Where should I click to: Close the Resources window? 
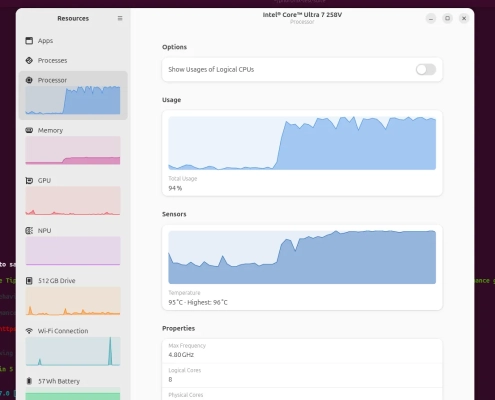tap(464, 18)
